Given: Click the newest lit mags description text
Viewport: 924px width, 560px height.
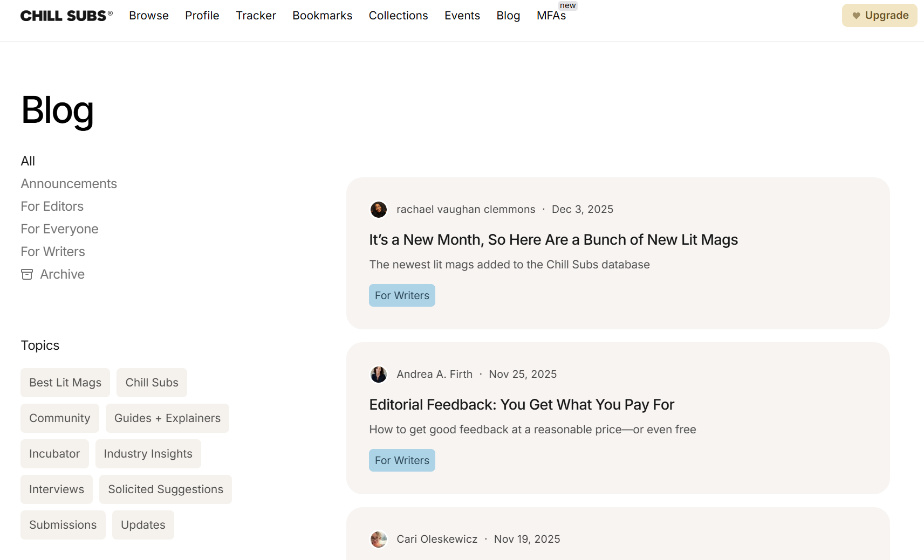Looking at the screenshot, I should coord(510,265).
